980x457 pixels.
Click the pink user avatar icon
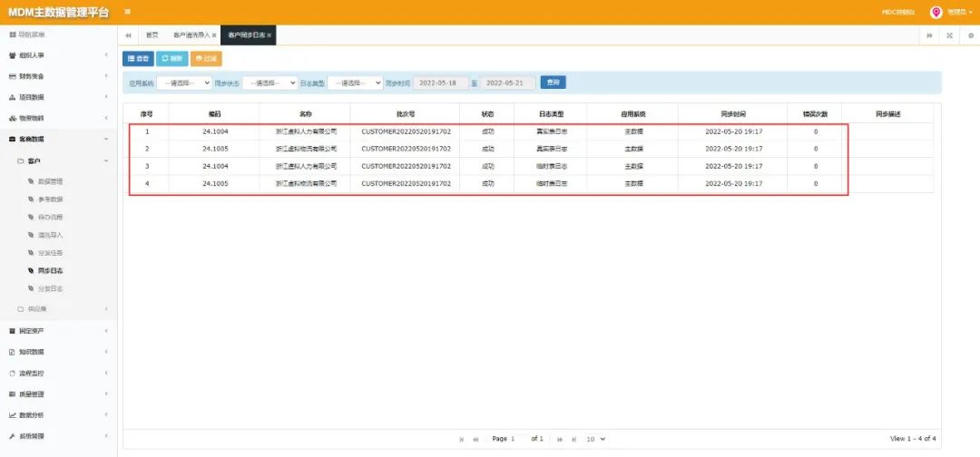coord(936,12)
